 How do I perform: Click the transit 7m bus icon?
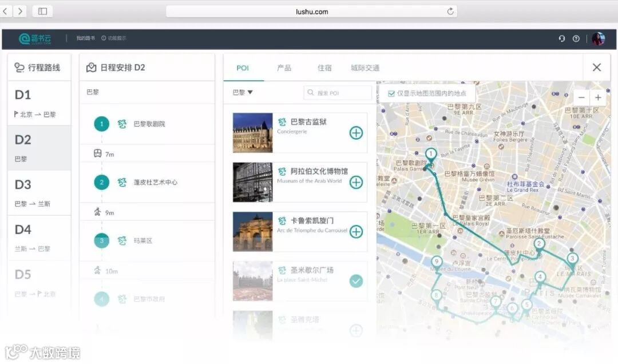98,153
